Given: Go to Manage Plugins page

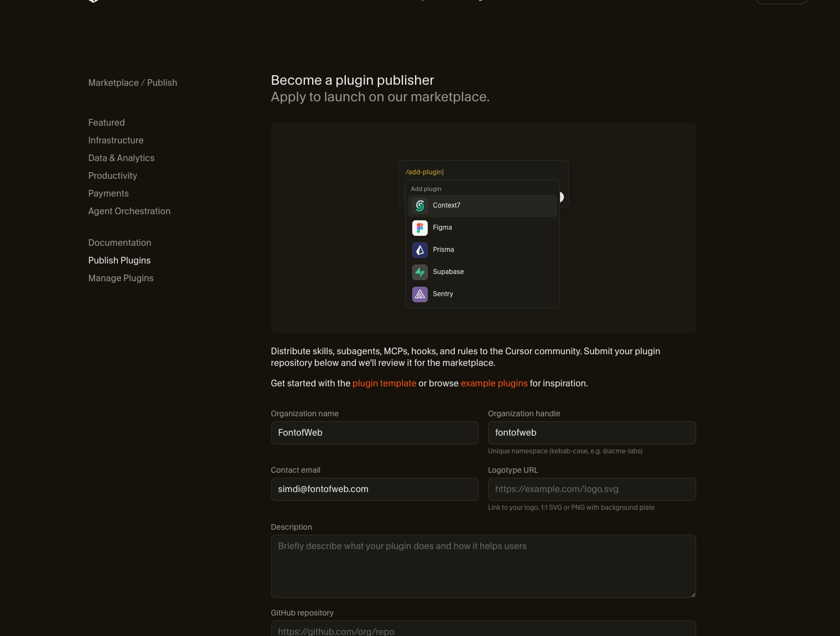Looking at the screenshot, I should tap(121, 278).
